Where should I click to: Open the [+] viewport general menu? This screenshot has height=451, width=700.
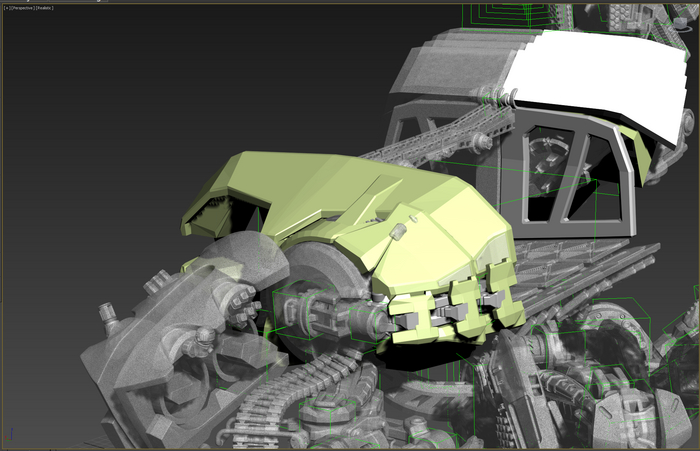coord(5,7)
